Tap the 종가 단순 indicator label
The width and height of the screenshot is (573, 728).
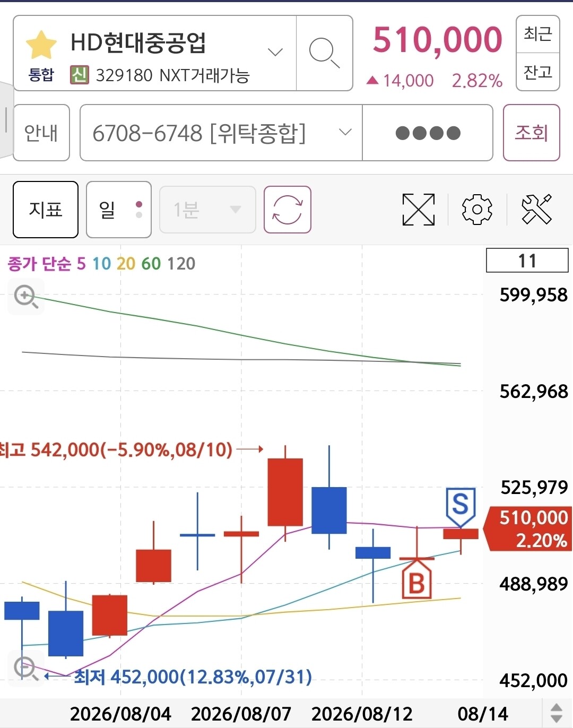click(x=39, y=264)
